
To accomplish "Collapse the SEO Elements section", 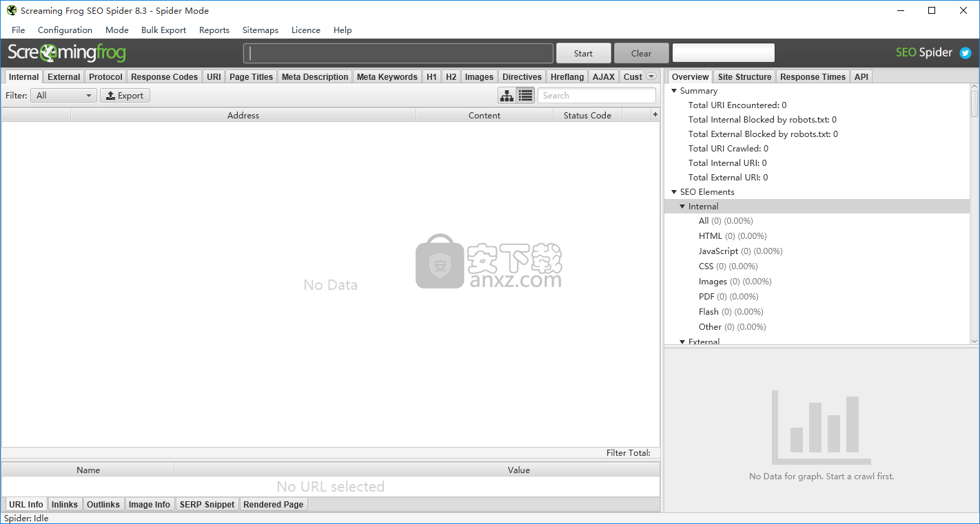I will (674, 192).
